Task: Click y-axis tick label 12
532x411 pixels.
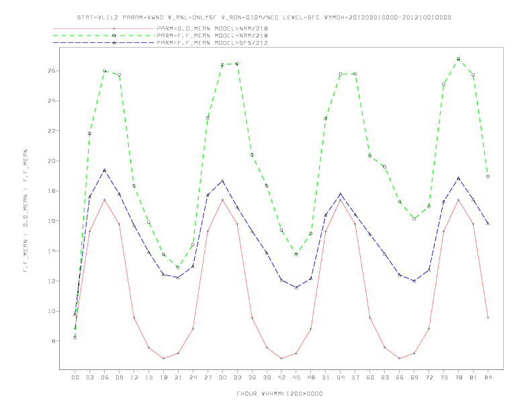Action: point(51,281)
